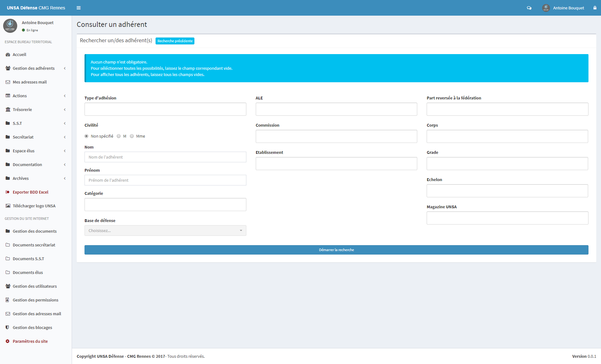This screenshot has width=601, height=364.
Task: Click the Mes adresses mail envelope icon
Action: [8, 82]
